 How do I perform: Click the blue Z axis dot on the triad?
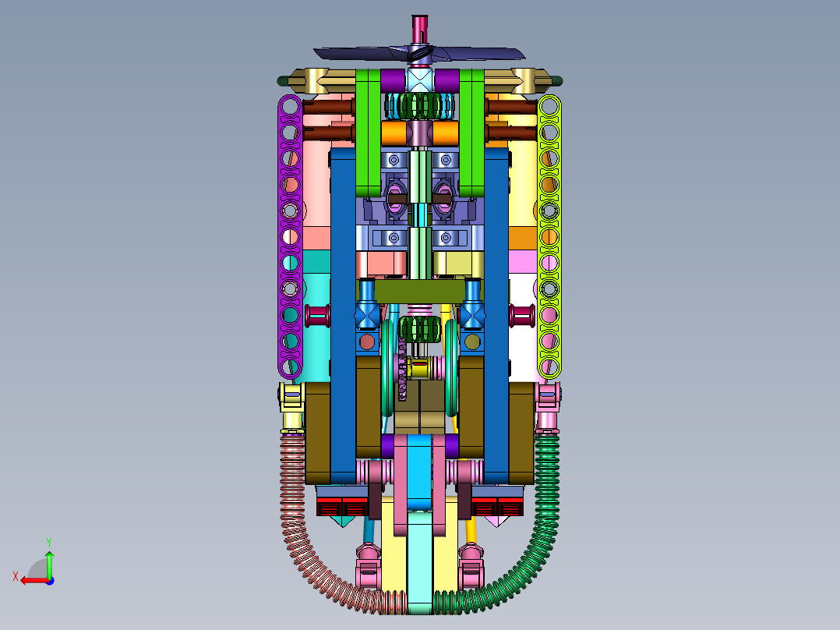point(50,581)
